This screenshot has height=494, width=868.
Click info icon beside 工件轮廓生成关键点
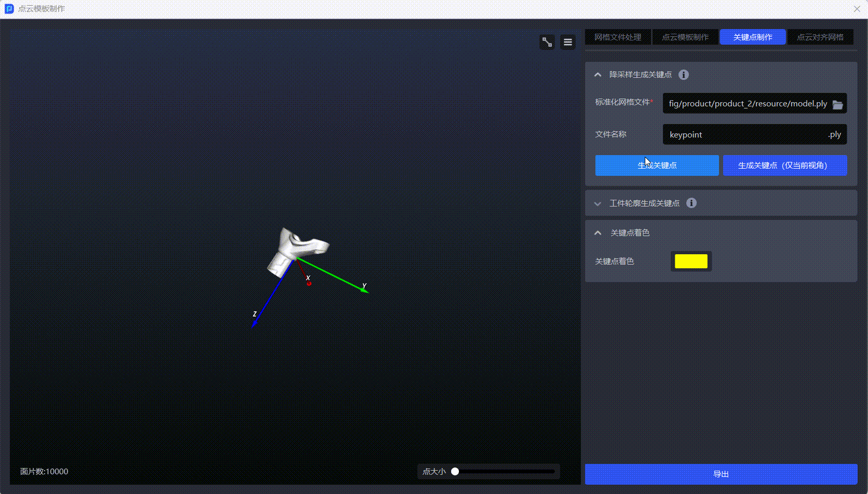tap(691, 203)
